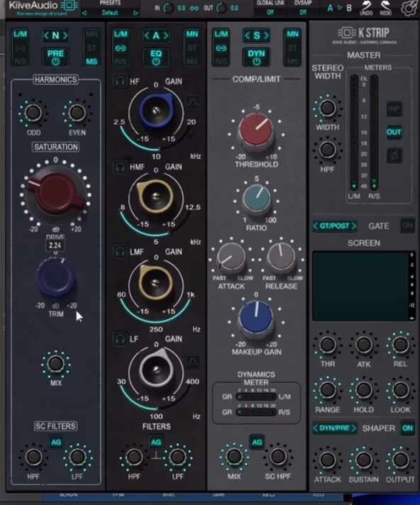Go to previous preset arrow
Image resolution: width=420 pixels, height=505 pixels.
coord(84,13)
